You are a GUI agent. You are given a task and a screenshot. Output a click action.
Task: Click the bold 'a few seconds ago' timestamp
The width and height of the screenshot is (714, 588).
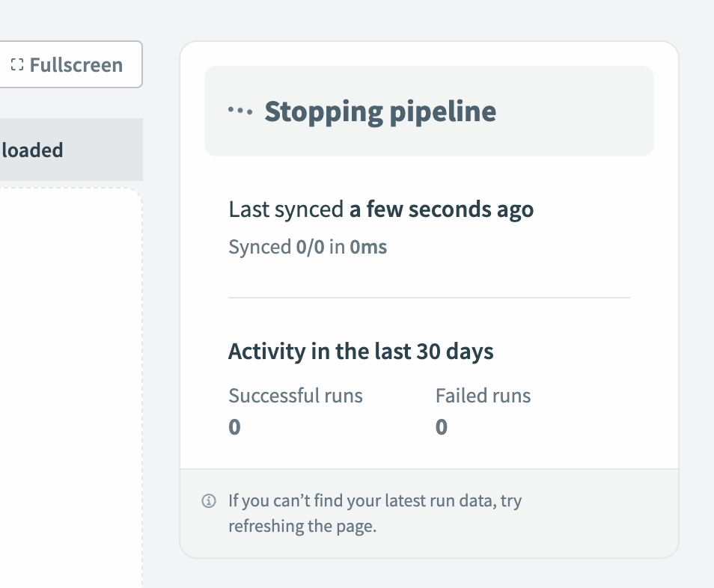(442, 209)
